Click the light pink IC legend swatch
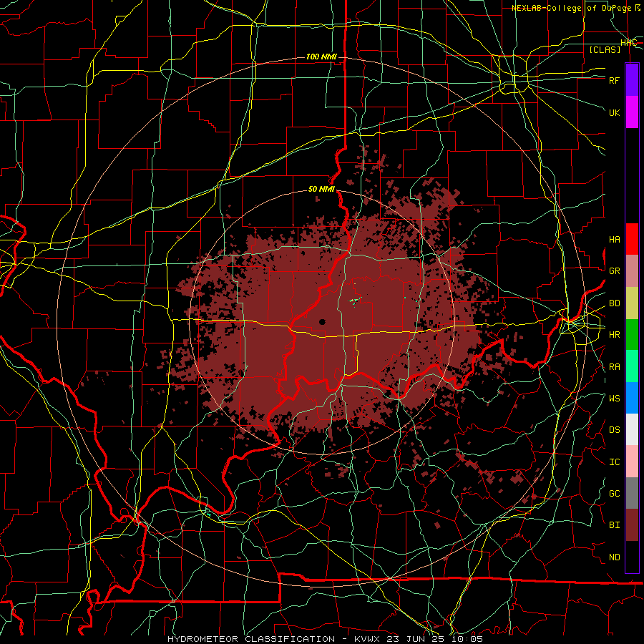Image resolution: width=644 pixels, height=644 pixels. pos(632,462)
